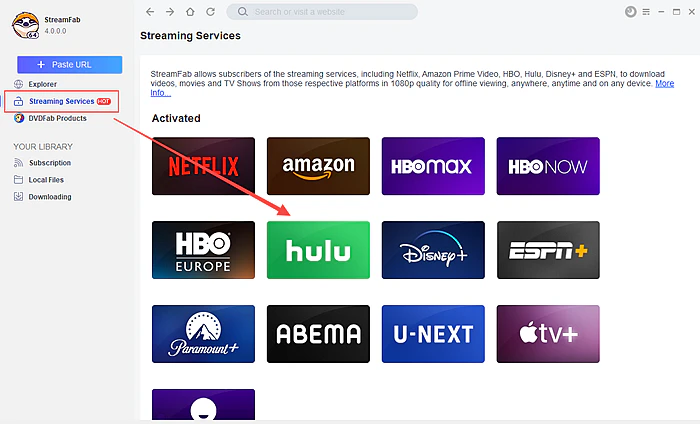700x424 pixels.
Task: Minimize the StreamFab window
Action: [661, 12]
